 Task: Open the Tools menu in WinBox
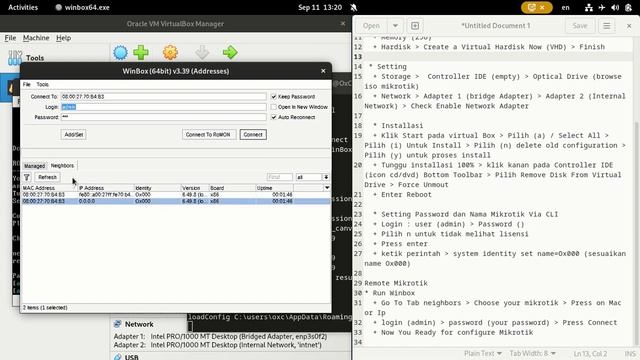pos(42,84)
